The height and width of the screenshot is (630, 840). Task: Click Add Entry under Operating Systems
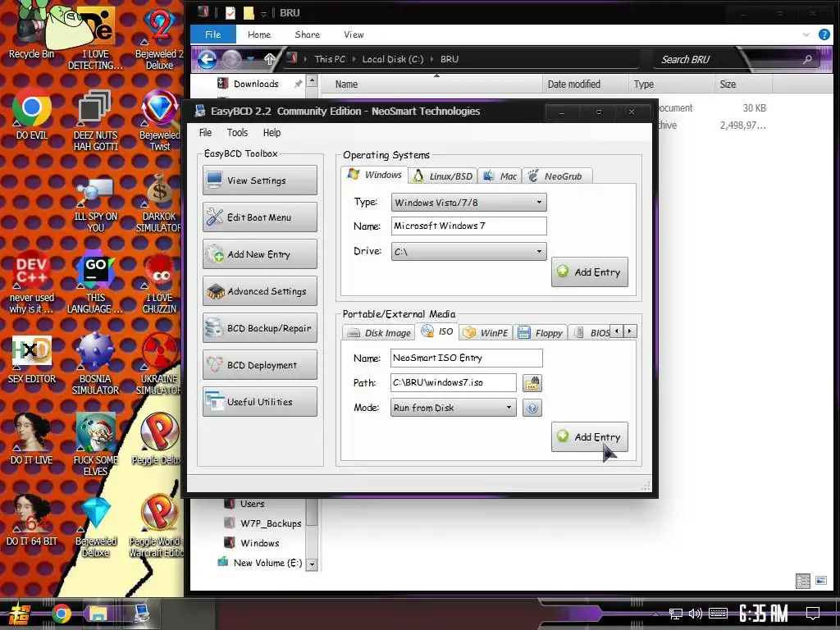click(589, 272)
